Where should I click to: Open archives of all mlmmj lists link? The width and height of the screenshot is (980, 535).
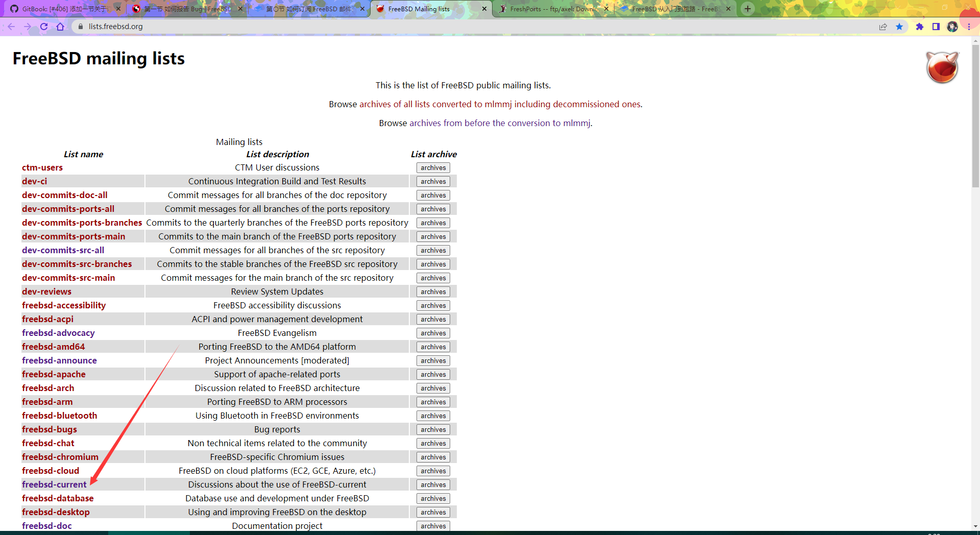(500, 104)
